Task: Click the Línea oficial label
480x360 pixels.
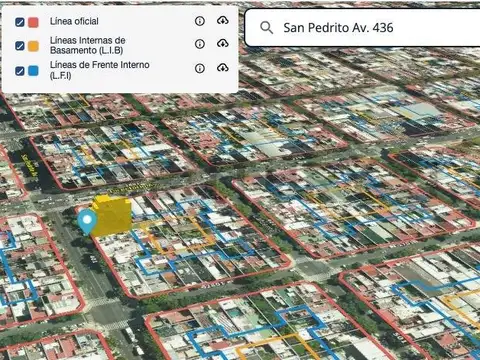Action: (x=74, y=21)
